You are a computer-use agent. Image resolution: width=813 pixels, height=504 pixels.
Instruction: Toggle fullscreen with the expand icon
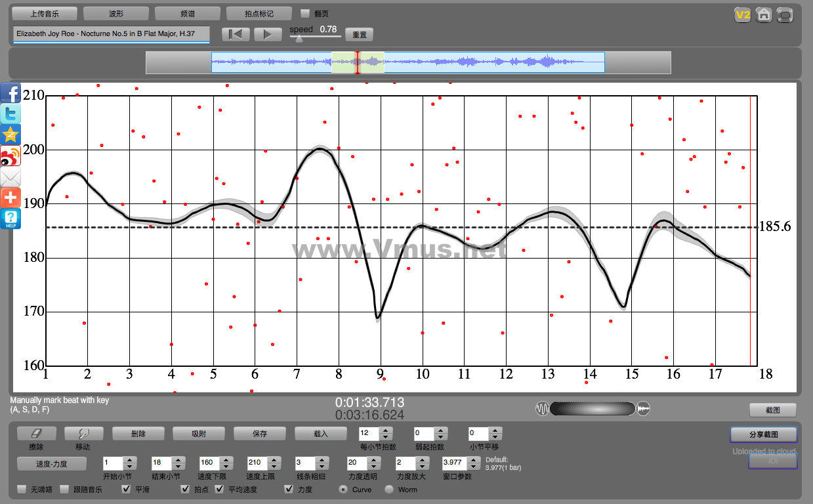(785, 15)
